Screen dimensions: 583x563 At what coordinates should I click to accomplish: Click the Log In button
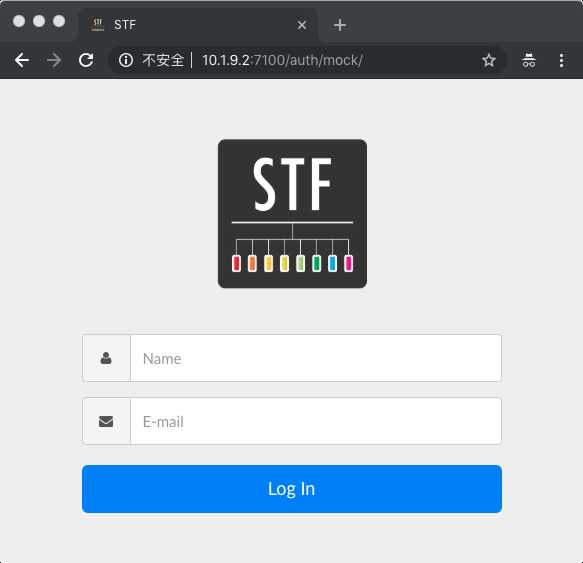[x=292, y=489]
